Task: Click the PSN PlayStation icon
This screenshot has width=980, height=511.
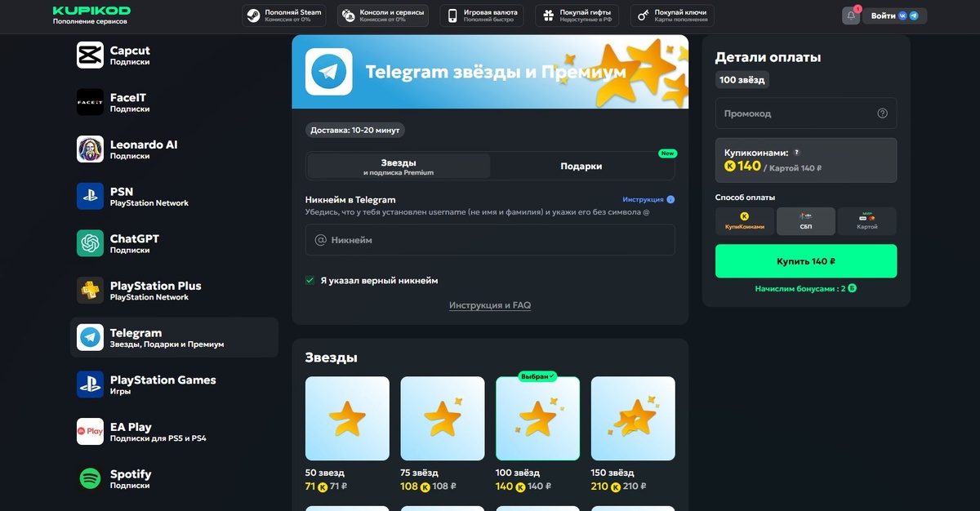Action: [90, 196]
